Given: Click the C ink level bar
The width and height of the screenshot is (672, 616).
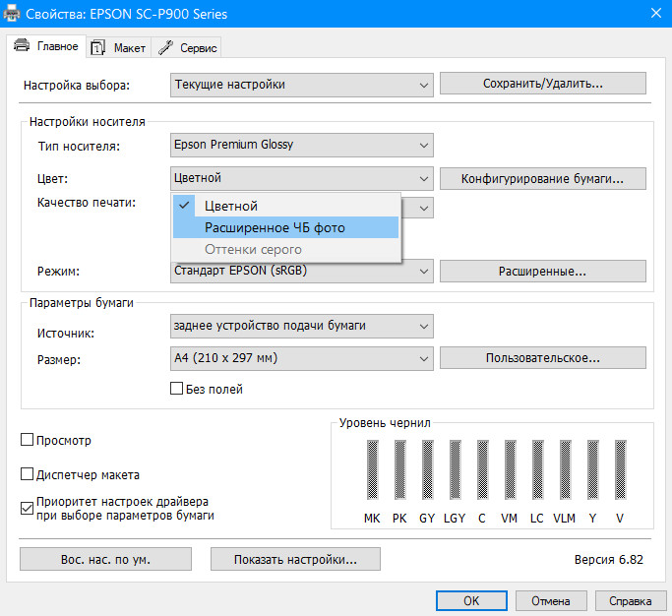Looking at the screenshot, I should point(482,469).
